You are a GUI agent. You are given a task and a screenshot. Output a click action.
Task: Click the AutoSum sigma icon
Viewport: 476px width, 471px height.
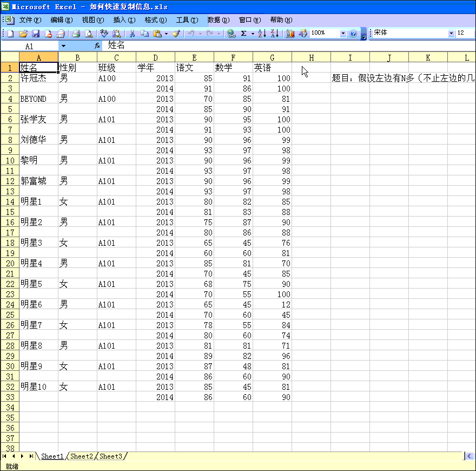pos(244,34)
